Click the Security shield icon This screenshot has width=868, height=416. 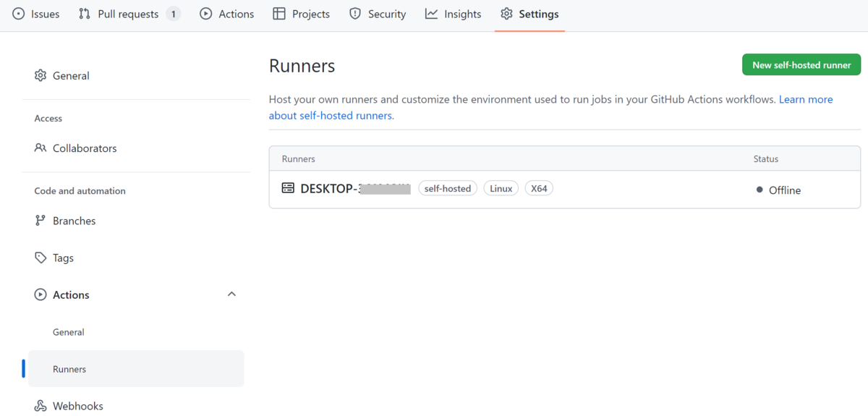(x=355, y=14)
